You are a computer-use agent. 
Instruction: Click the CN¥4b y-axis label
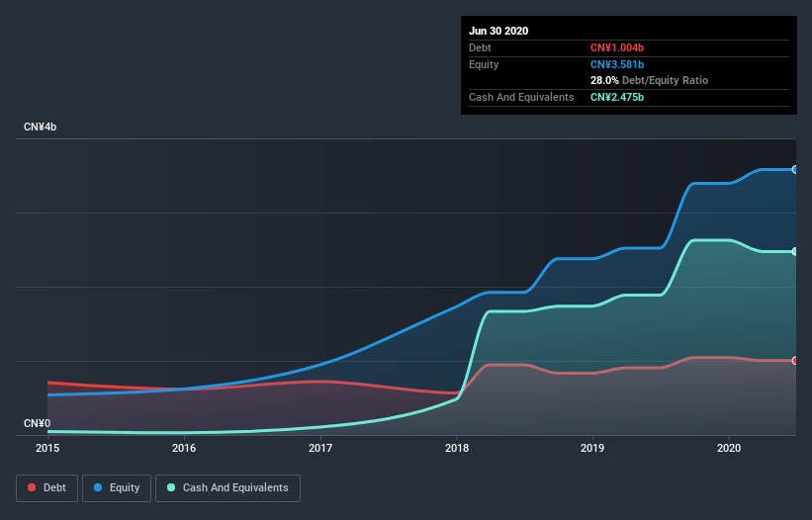click(40, 127)
